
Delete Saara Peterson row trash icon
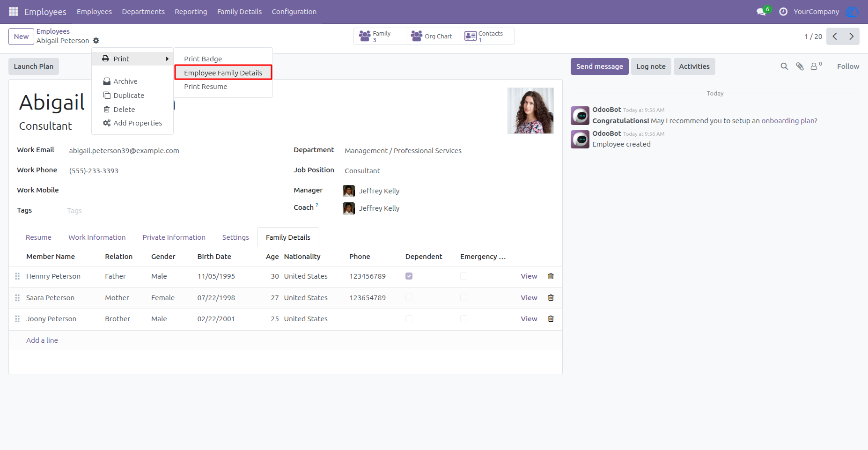pos(551,298)
